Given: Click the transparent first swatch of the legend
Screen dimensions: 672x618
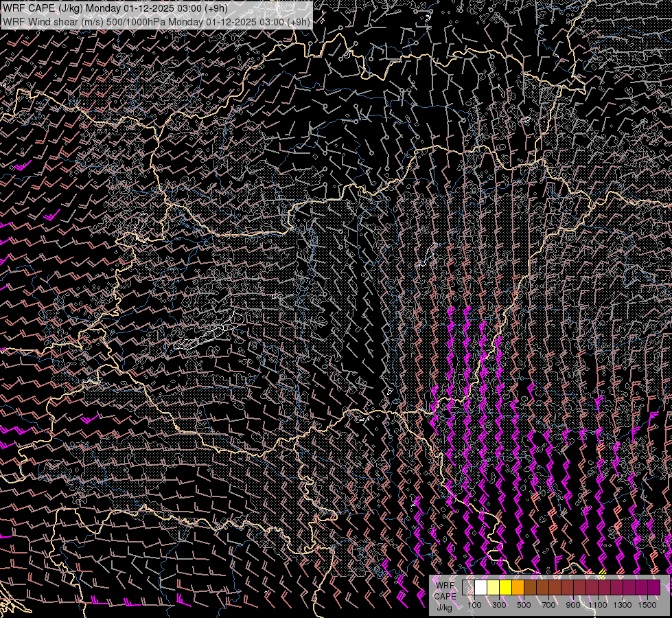Looking at the screenshot, I should (x=469, y=588).
